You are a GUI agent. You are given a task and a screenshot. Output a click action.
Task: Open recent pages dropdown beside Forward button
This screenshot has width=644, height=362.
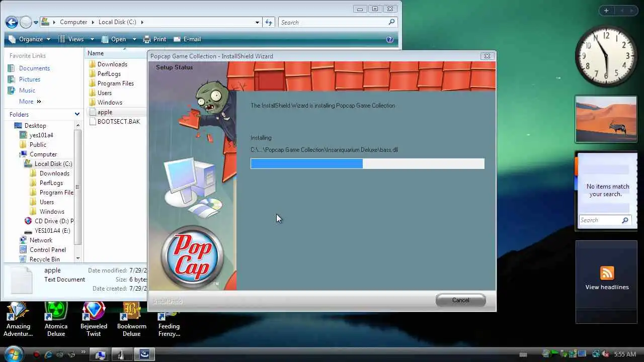coord(36,23)
